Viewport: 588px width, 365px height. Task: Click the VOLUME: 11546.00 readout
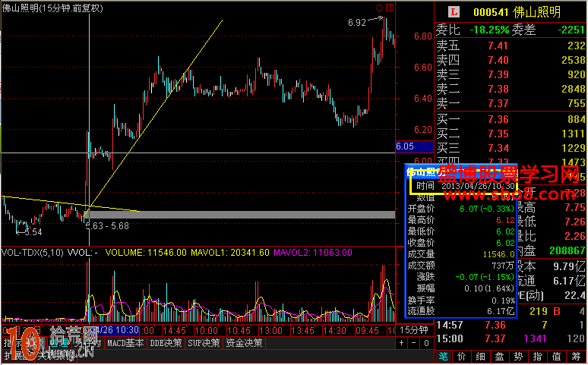[146, 253]
